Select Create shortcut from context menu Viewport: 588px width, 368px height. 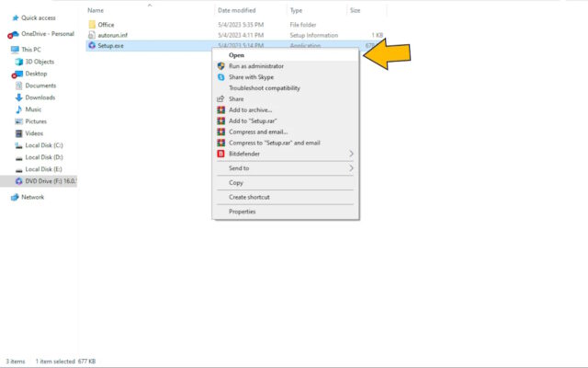coord(249,197)
